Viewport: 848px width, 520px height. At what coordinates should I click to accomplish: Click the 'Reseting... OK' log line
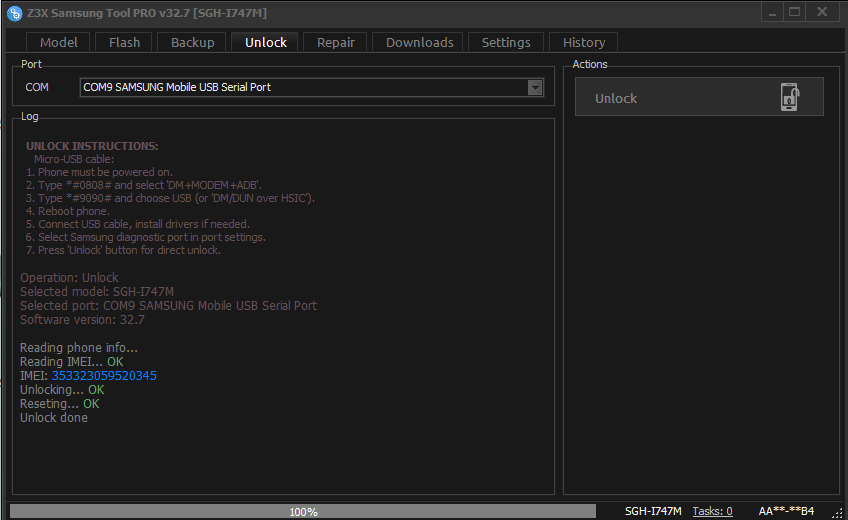click(59, 404)
